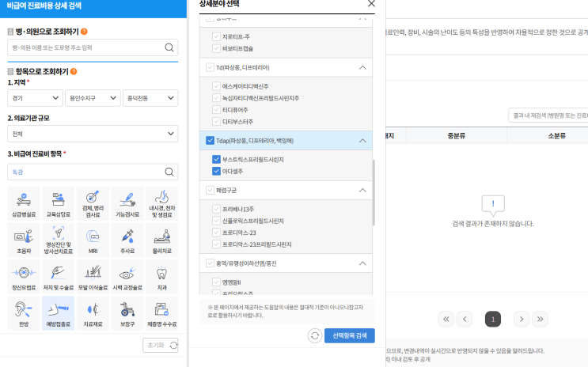Select the 교육상담료 category icon
Screen dimensions: 588x367
tap(58, 203)
